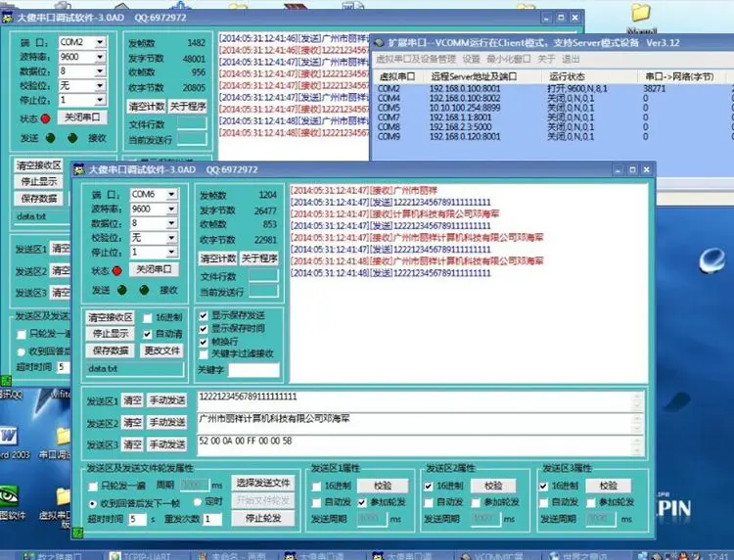Select 收到回答后发下一帧 radio in COM6 window
This screenshot has width=734, height=560.
point(92,504)
